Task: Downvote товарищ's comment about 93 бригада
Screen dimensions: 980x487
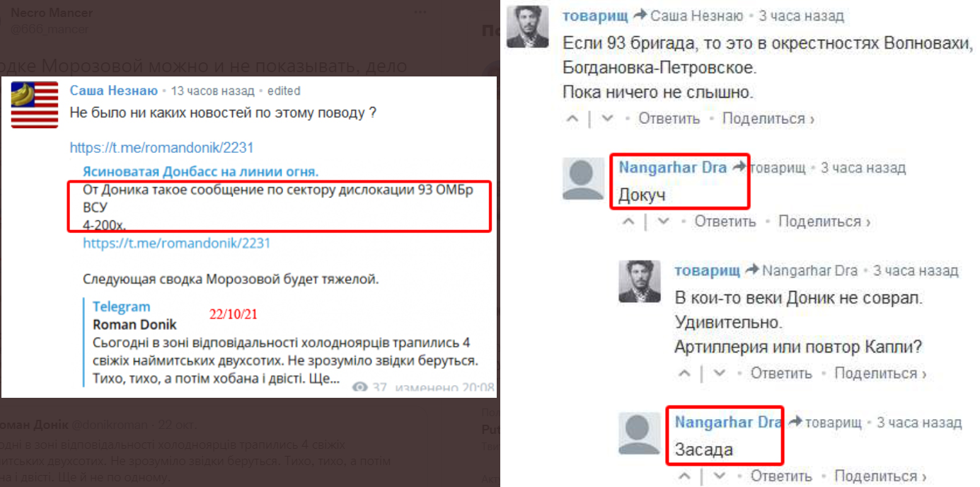Action: click(607, 119)
